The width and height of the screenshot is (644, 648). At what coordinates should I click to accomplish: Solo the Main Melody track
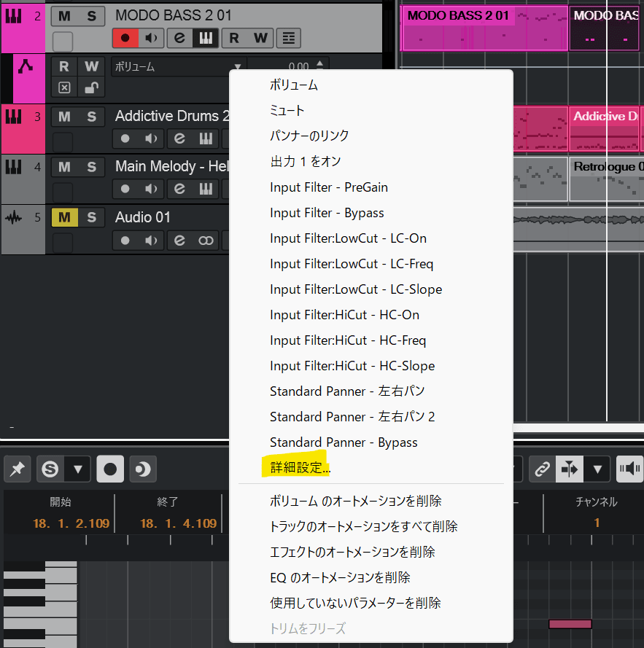[91, 167]
